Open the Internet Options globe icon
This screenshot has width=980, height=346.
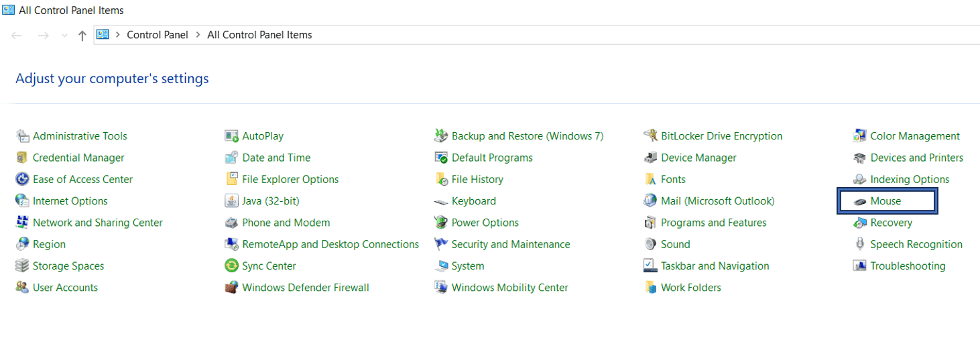click(22, 200)
